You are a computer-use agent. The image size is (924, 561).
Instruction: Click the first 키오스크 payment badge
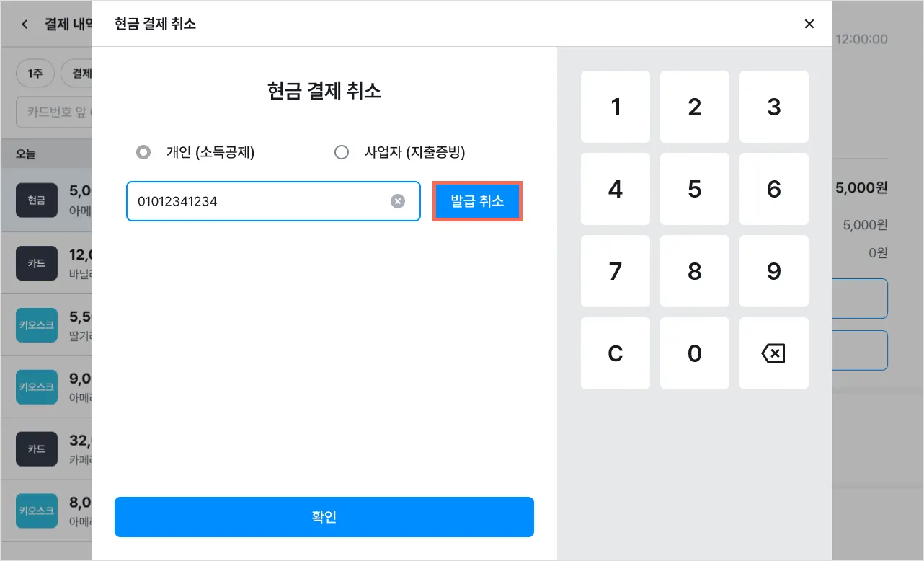pos(37,325)
